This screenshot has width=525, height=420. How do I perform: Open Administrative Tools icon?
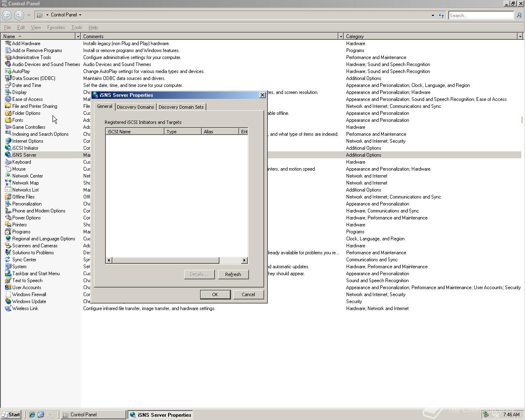(x=8, y=57)
